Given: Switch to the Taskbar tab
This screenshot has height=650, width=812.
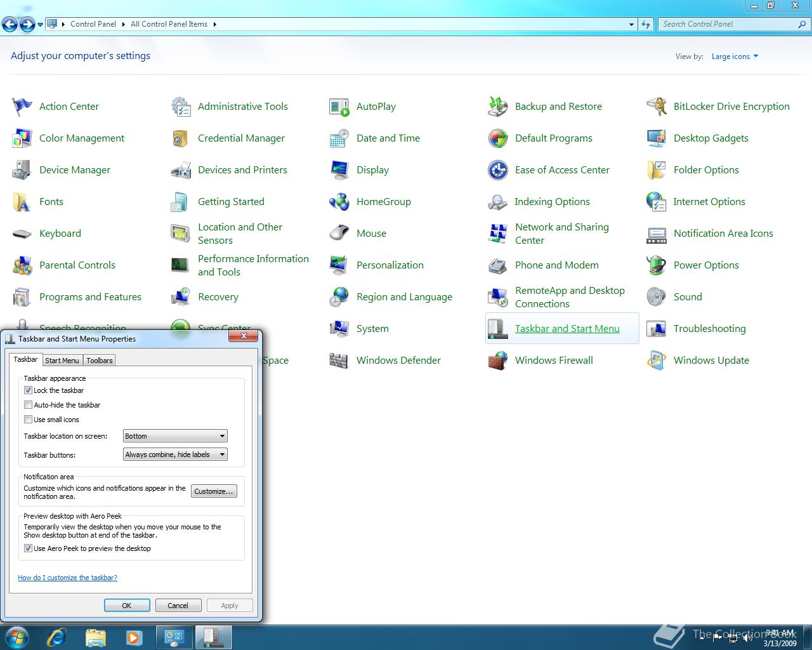Looking at the screenshot, I should pyautogui.click(x=26, y=359).
